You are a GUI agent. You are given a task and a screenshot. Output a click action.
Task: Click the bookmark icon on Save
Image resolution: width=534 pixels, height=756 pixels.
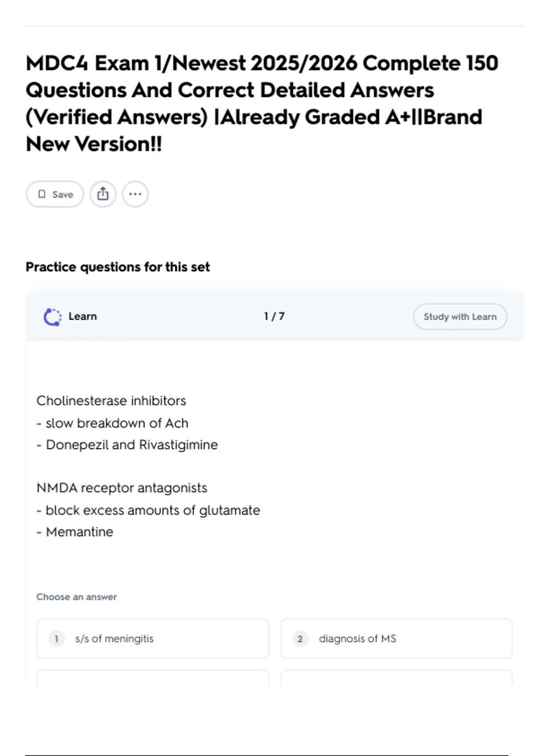42,194
